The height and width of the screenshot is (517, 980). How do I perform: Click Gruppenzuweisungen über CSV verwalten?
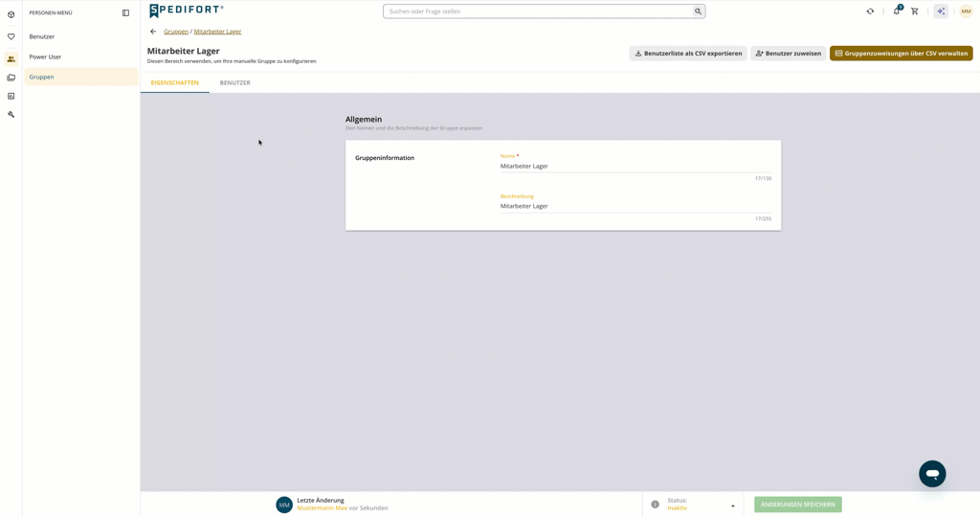pos(902,54)
